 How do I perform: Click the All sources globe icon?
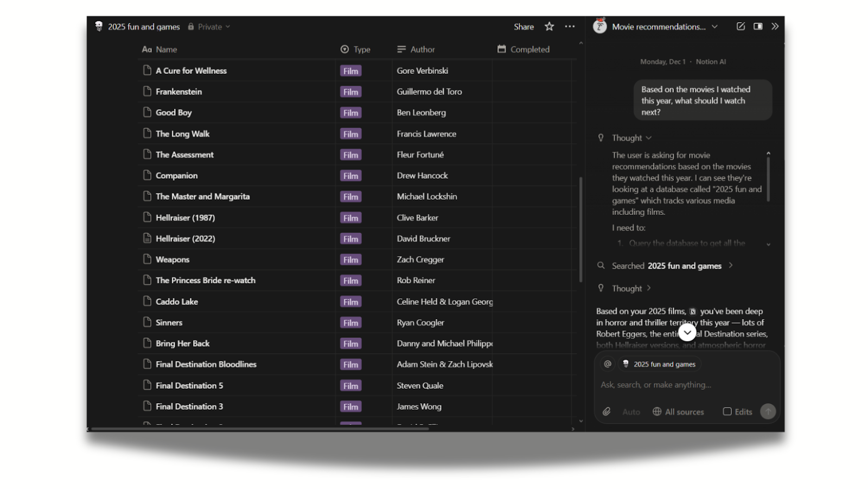[x=656, y=411]
